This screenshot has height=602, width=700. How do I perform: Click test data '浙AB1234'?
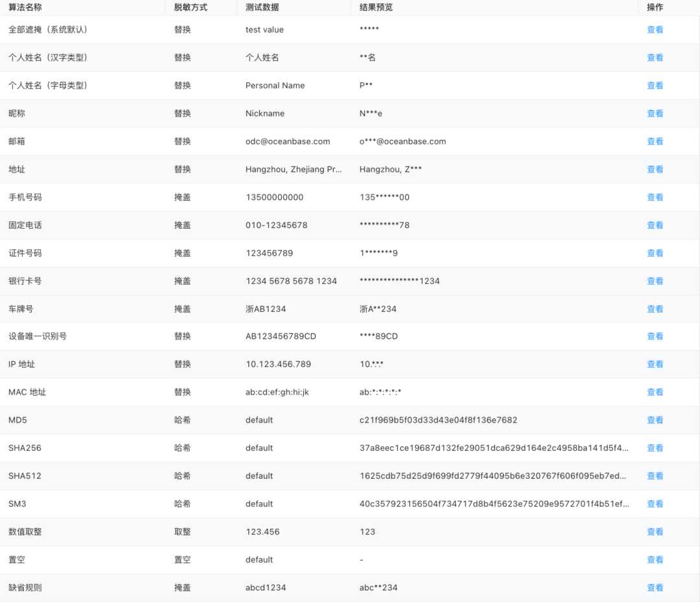click(x=266, y=309)
